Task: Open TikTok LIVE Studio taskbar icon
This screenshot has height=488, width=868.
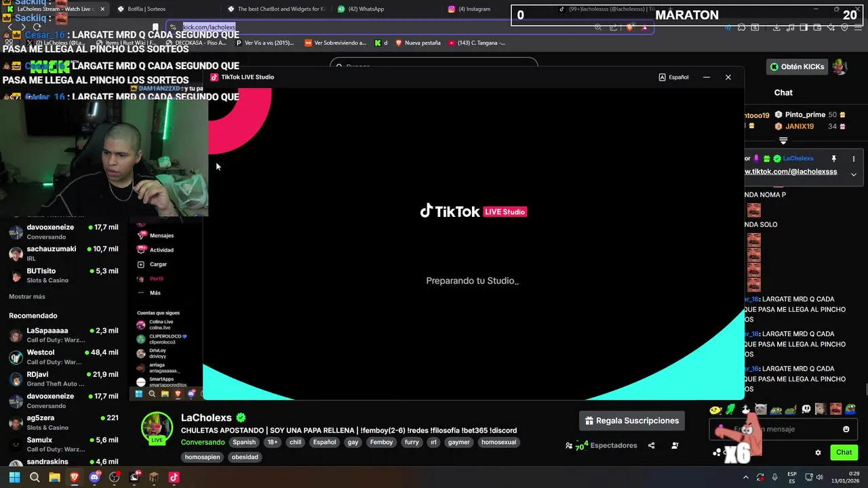Action: pos(174,477)
